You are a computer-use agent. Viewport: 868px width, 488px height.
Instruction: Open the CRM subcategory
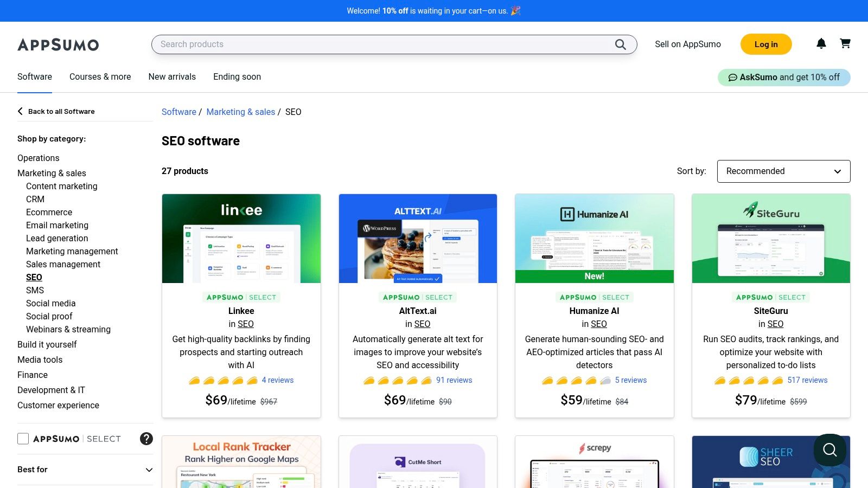point(35,200)
